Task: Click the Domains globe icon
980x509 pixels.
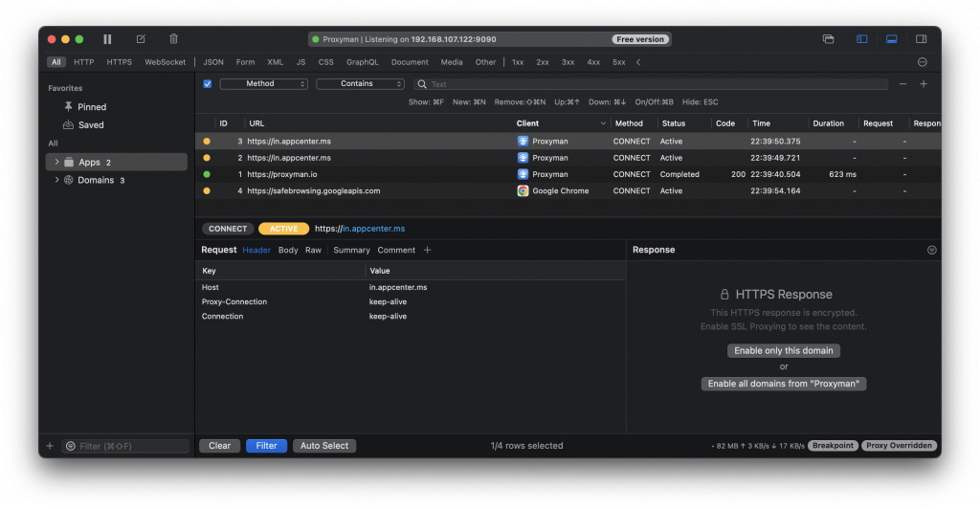Action: click(69, 180)
